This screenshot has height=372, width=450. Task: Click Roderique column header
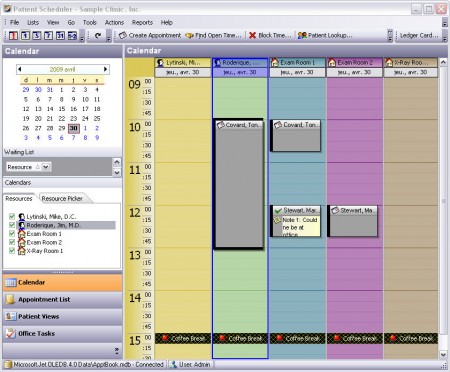(x=240, y=63)
